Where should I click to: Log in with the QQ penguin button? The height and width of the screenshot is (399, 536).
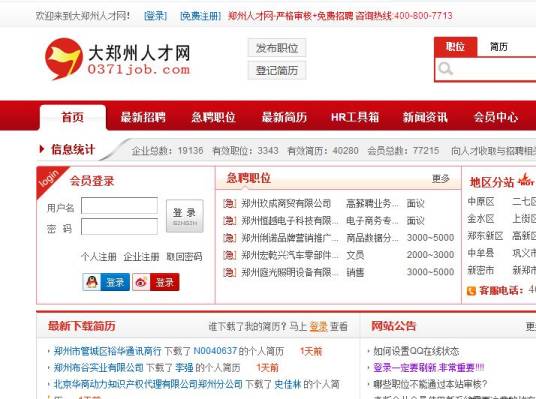tap(106, 282)
